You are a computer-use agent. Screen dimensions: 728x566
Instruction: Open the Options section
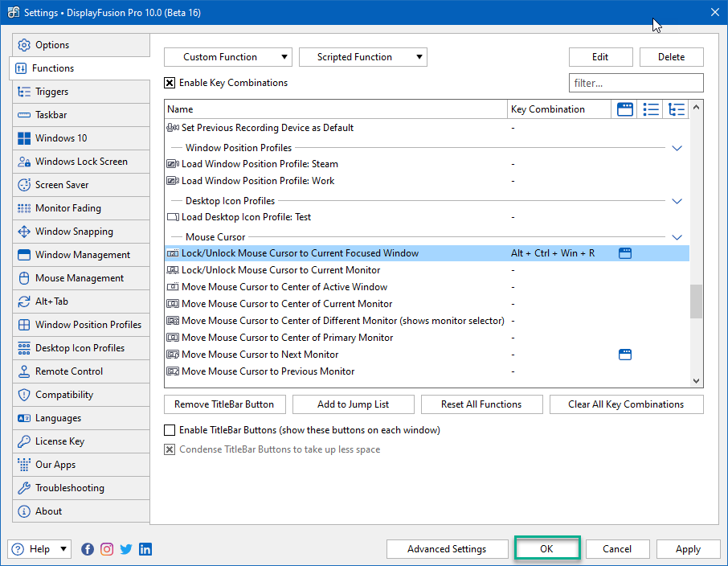pos(81,45)
